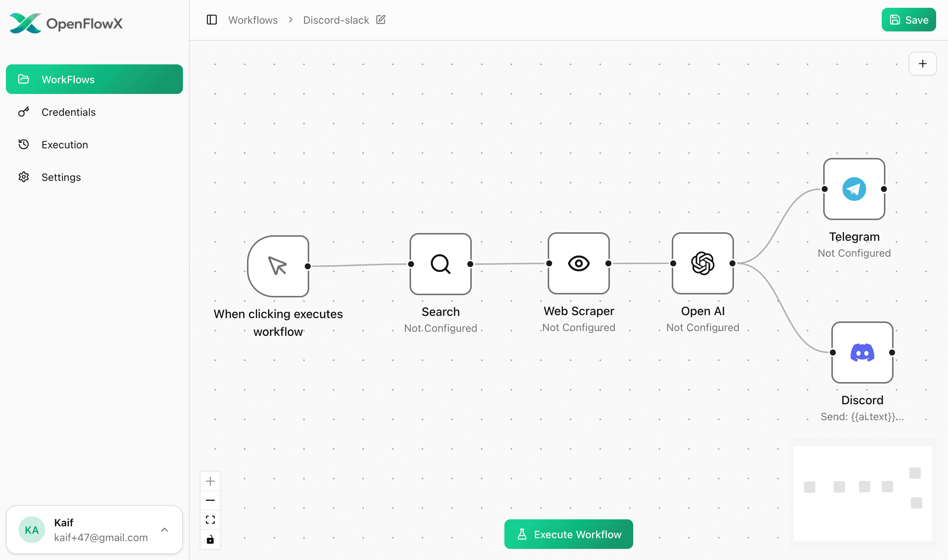Open the Discord node icon
Screen dimensions: 948x560
pos(862,352)
